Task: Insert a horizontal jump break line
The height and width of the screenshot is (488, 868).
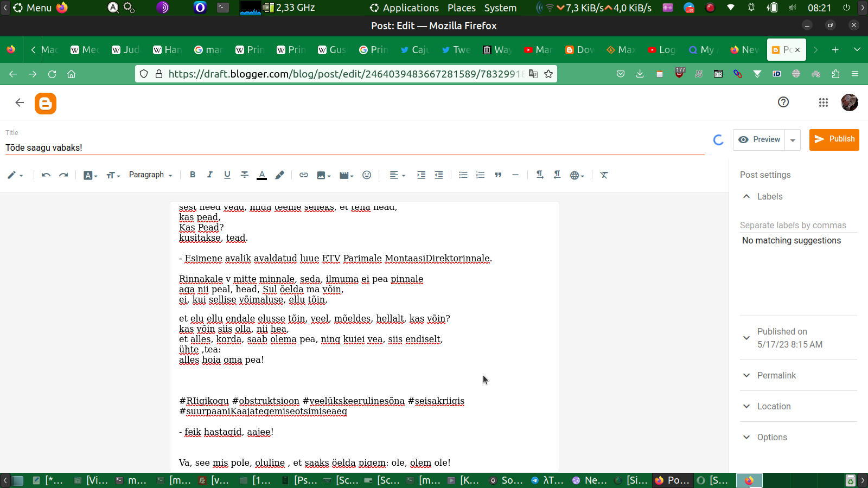Action: [515, 175]
